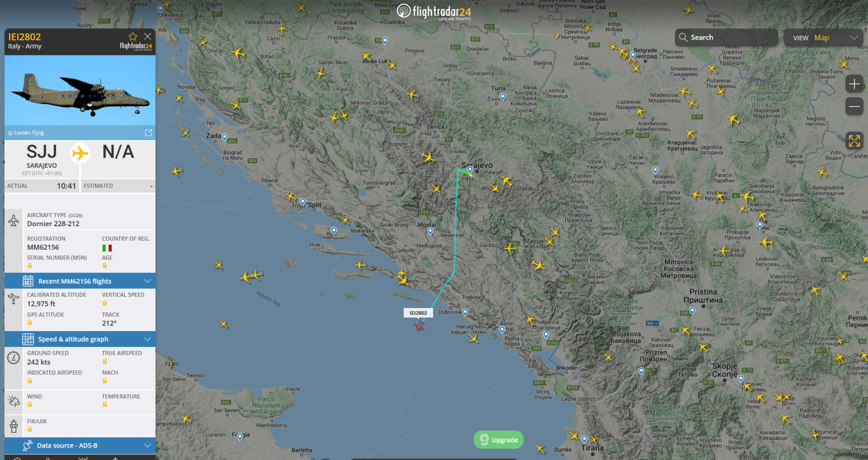The image size is (868, 460).
Task: Close the IEI2802 flight details panel
Action: [x=147, y=36]
